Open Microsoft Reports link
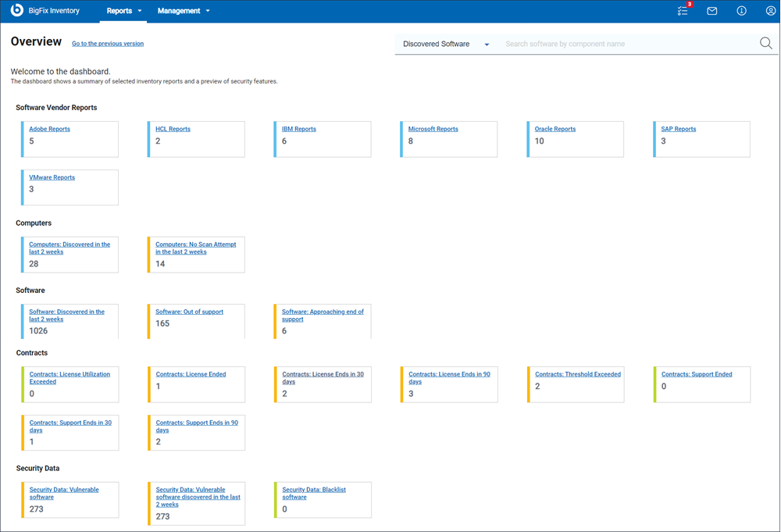 click(x=433, y=129)
